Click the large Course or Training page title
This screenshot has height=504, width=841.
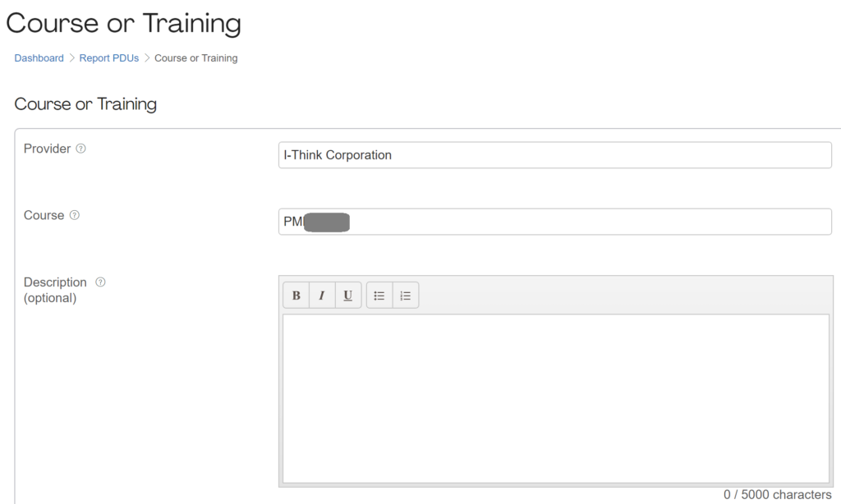click(123, 24)
